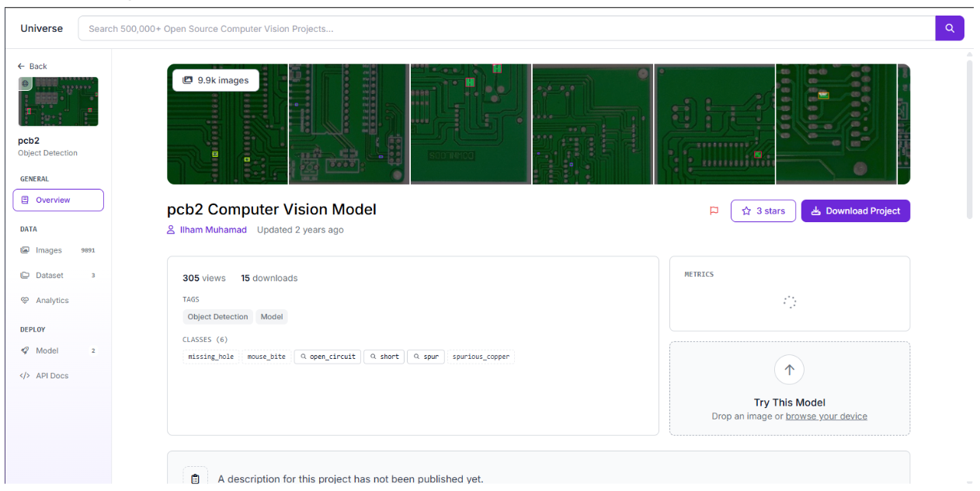This screenshot has height=491, width=980.
Task: Click the upload arrow circle icon
Action: coord(789,370)
